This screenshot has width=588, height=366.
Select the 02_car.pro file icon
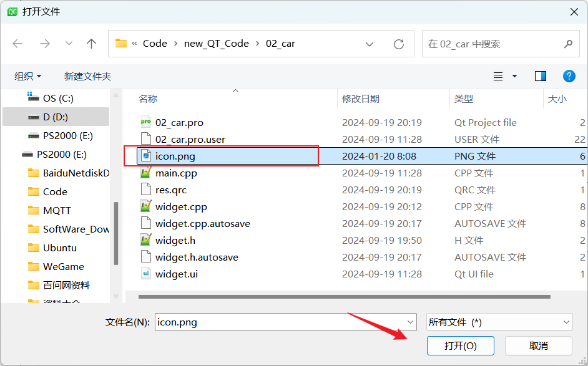145,122
